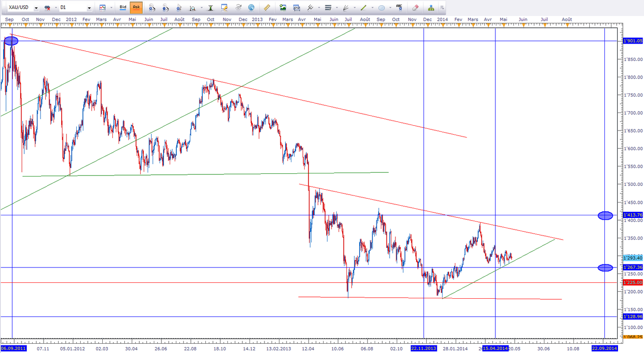Select the fan lines drawing tool
Screen dimensions: 644x353
(346, 8)
